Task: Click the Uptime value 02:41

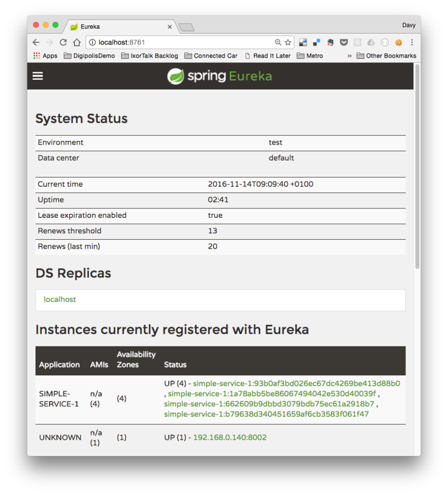Action: (x=218, y=200)
